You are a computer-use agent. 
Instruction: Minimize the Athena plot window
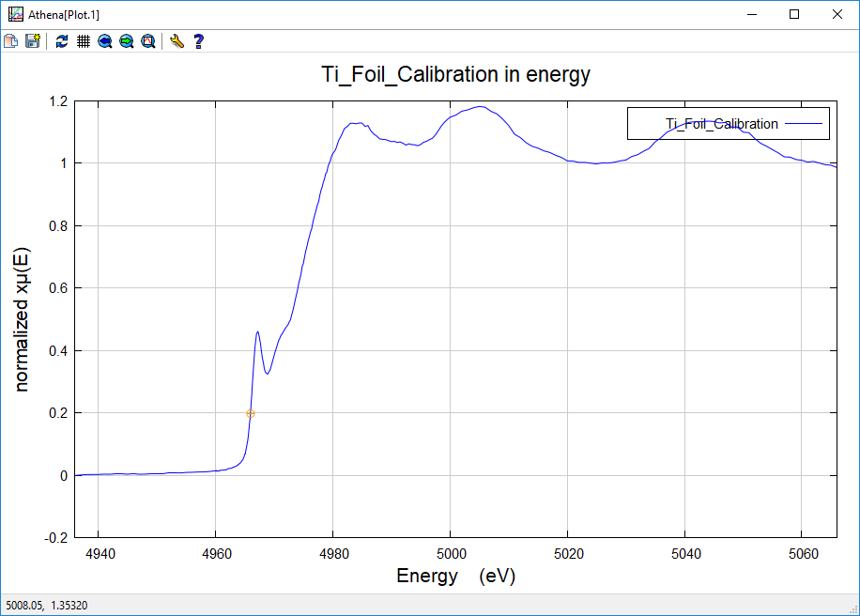coord(751,14)
